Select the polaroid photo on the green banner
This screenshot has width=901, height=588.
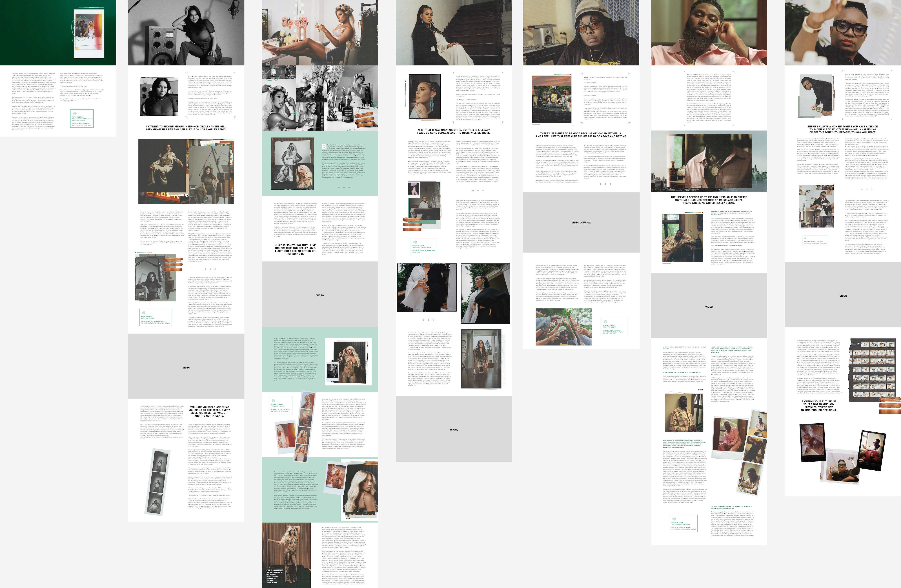(89, 34)
